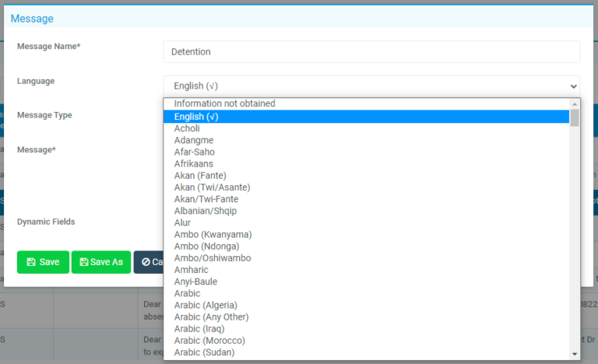Pick Afrikaans from the dropdown list
This screenshot has height=364, width=598.
coord(193,164)
